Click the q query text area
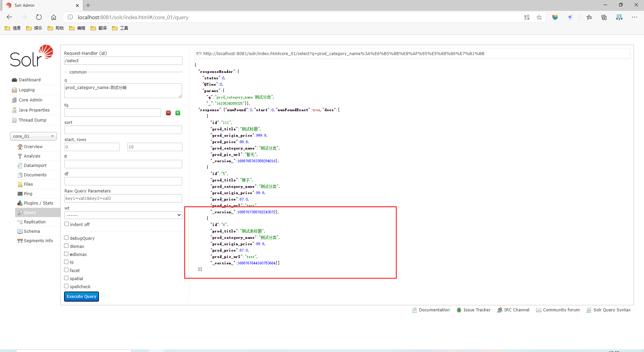This screenshot has height=352, width=644. coord(123,91)
